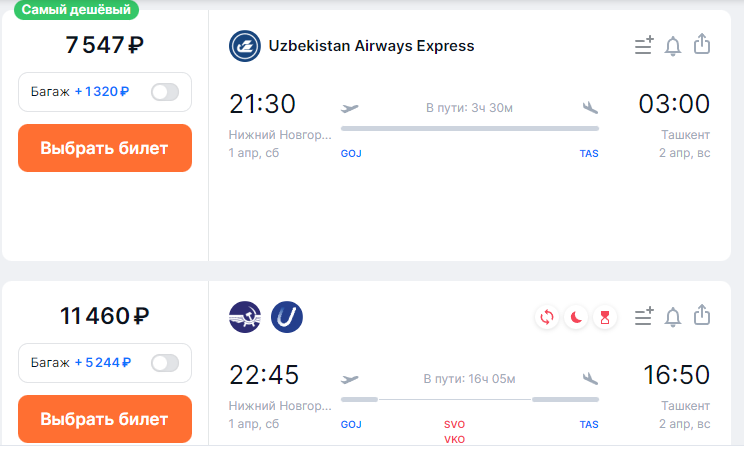Click the Aeroflot airline logo
This screenshot has height=455, width=744.
pos(245,317)
